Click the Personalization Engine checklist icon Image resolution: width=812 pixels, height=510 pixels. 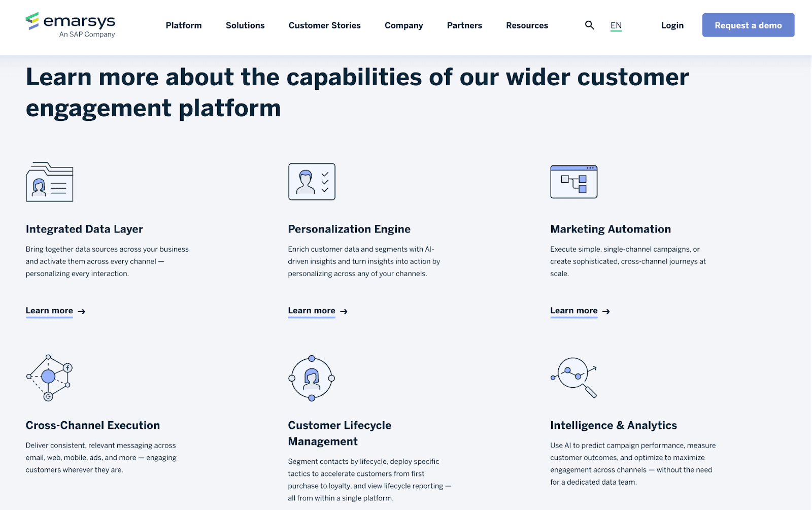[x=312, y=182]
